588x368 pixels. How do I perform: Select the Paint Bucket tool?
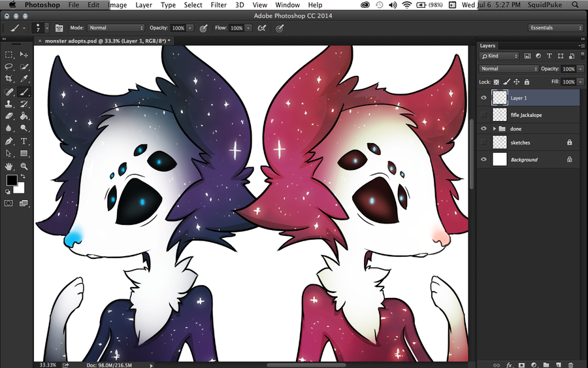(x=24, y=116)
